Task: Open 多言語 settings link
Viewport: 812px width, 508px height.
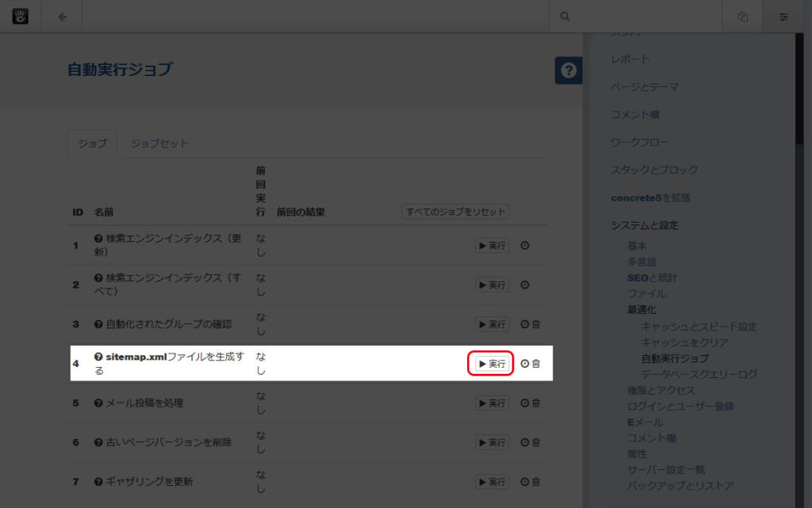Action: click(642, 262)
